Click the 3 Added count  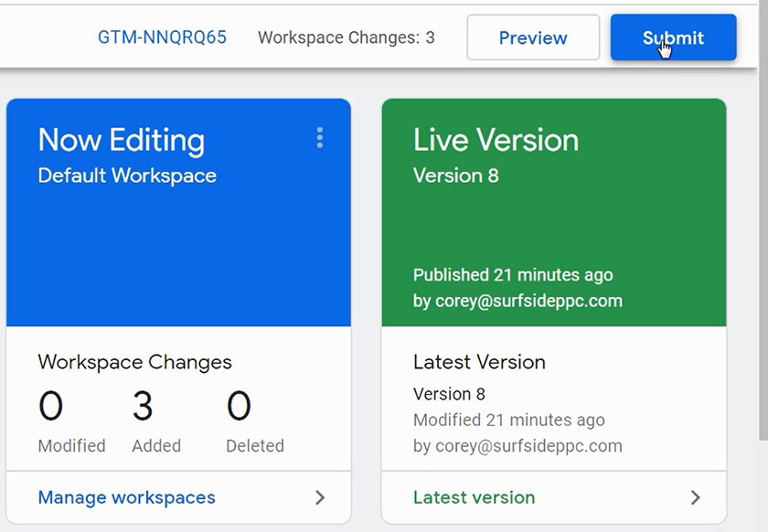142,406
